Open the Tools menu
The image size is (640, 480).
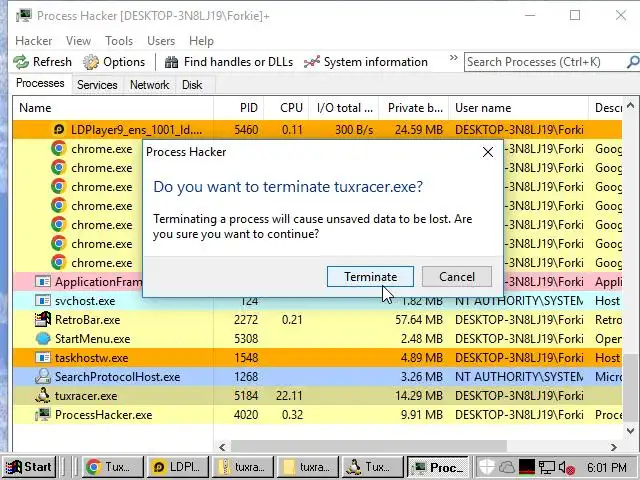coord(119,41)
